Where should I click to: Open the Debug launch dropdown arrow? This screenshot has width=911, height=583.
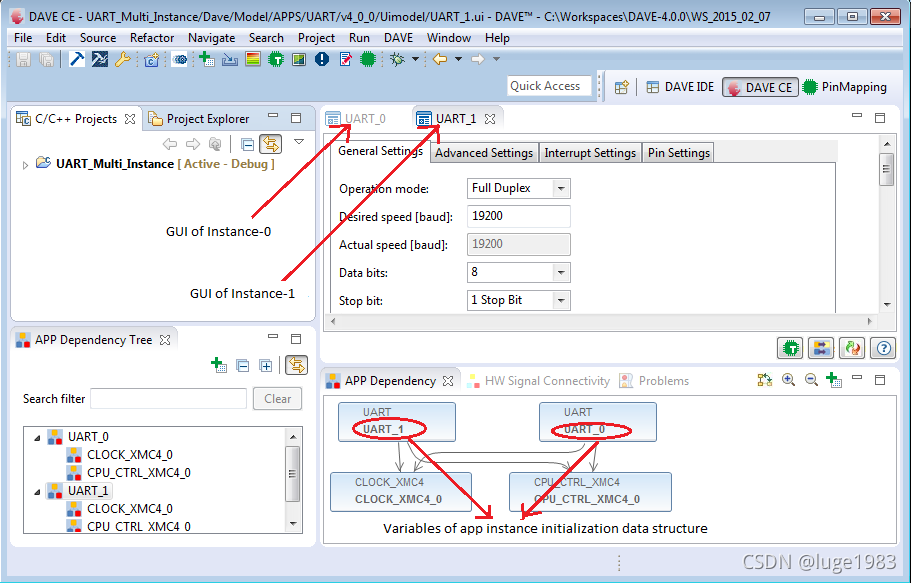415,59
